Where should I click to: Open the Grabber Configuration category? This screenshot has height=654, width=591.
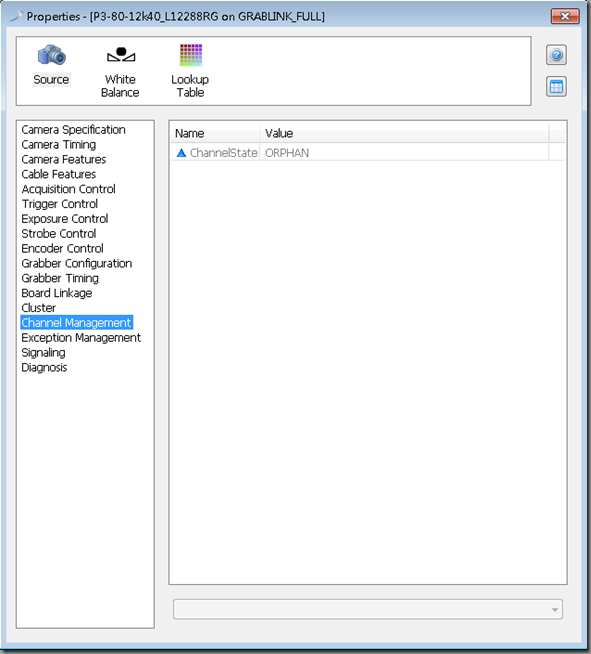click(77, 264)
